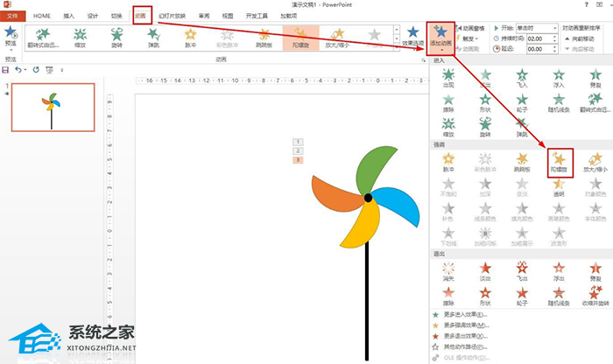Select the 随机线条 exit effect

[x=559, y=297]
